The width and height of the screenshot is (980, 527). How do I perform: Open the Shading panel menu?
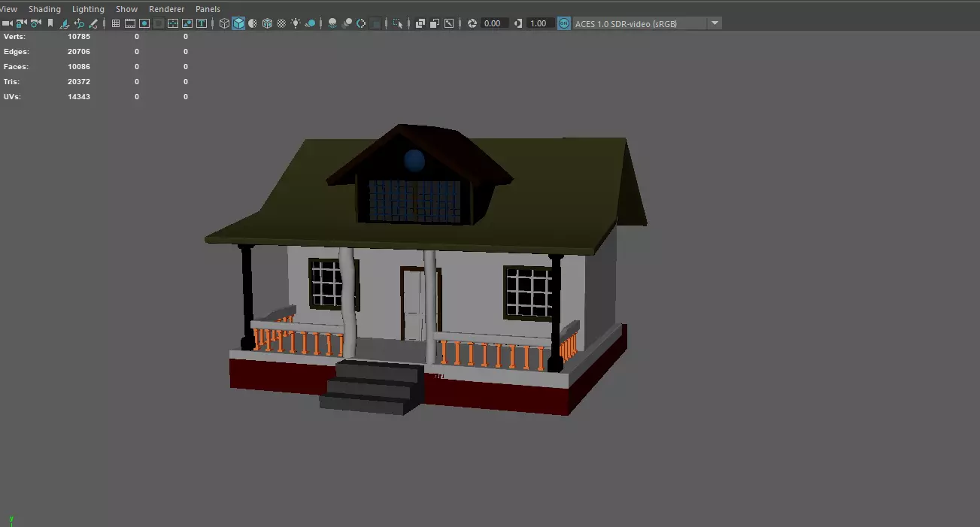tap(44, 9)
